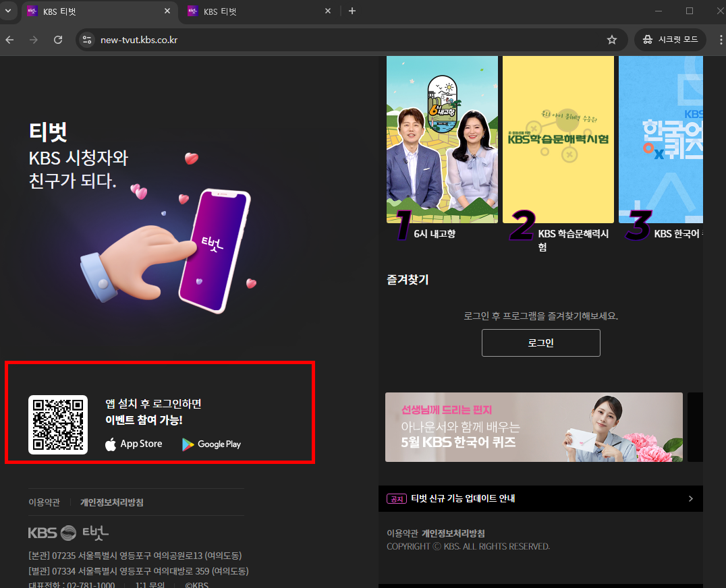Open site information icon in address bar
726x588 pixels.
[x=88, y=40]
